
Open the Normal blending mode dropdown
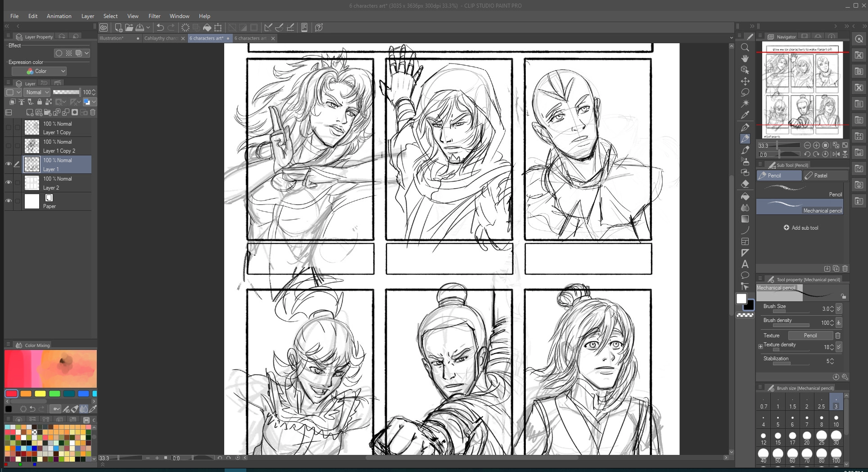tap(37, 92)
